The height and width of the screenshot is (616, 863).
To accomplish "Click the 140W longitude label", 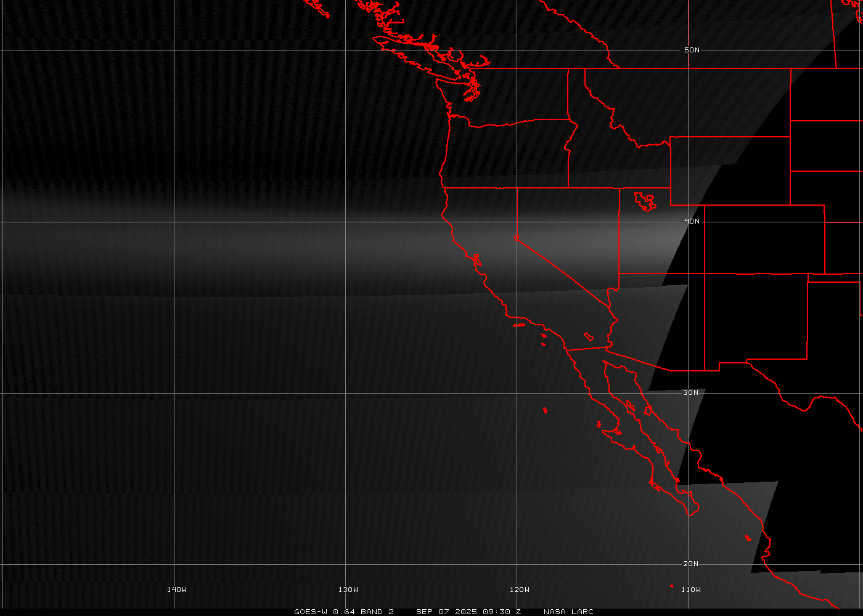I will click(x=176, y=590).
